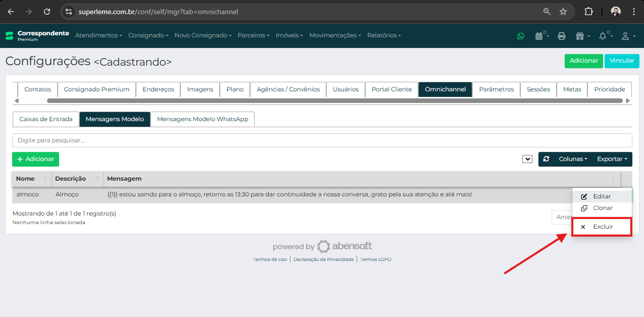The width and height of the screenshot is (644, 317).
Task: Open the Termos de Uso link
Action: click(x=270, y=259)
